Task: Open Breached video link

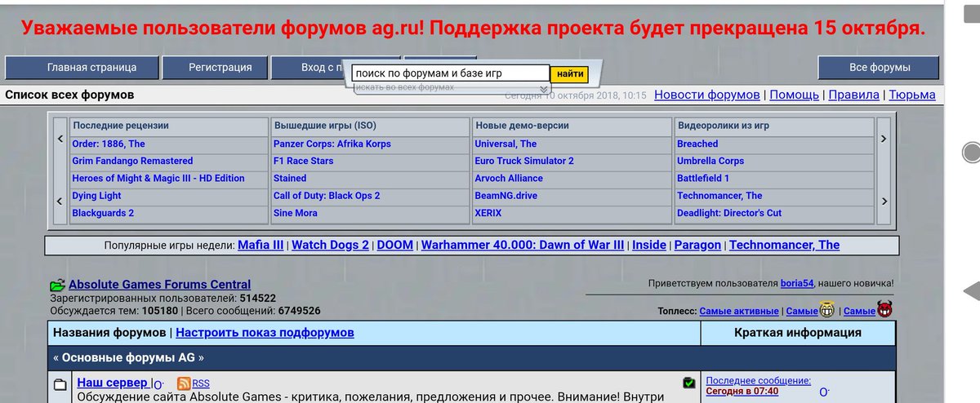Action: pyautogui.click(x=697, y=144)
